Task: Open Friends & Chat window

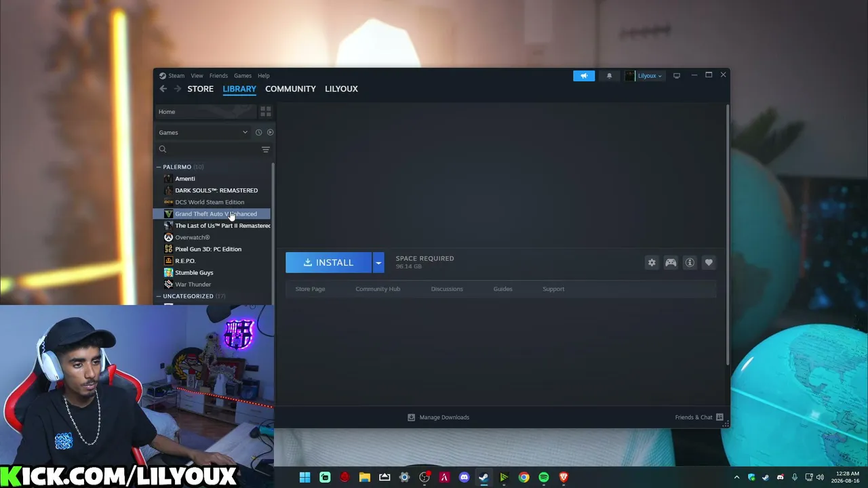Action: 699,418
